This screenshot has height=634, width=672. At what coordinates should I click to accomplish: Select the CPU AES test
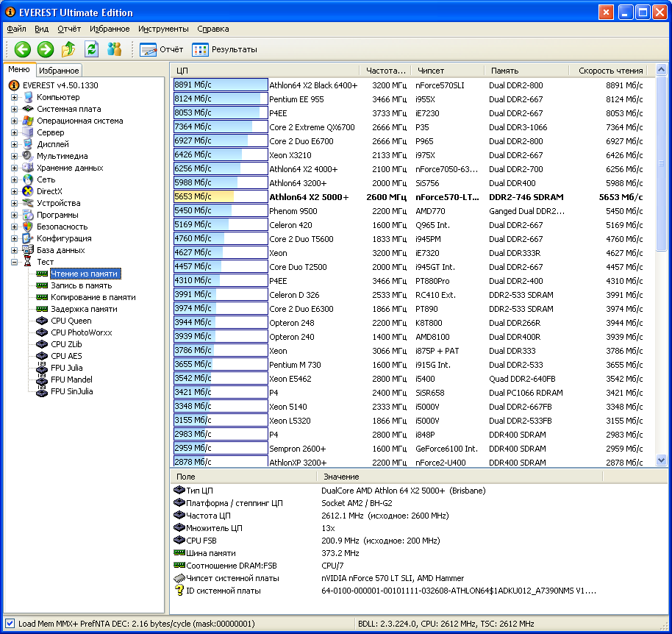coord(66,356)
